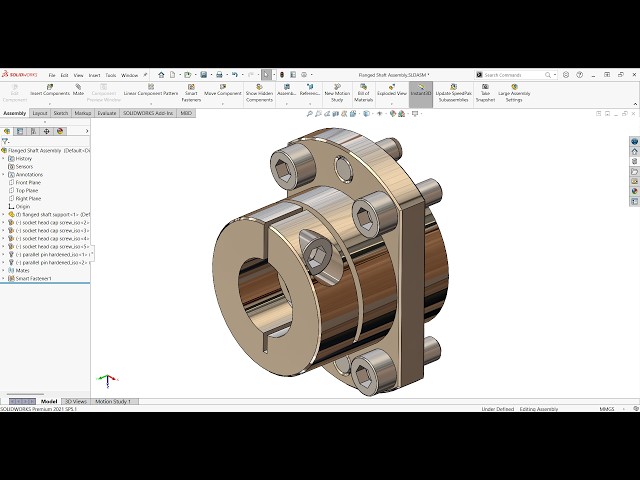
Task: Switch to the Markup tab
Action: pyautogui.click(x=83, y=113)
